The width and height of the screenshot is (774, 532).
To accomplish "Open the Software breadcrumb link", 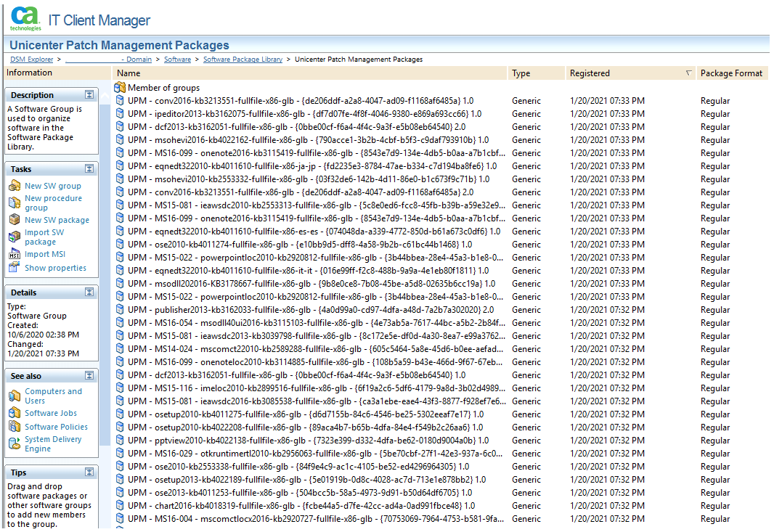I will click(177, 60).
